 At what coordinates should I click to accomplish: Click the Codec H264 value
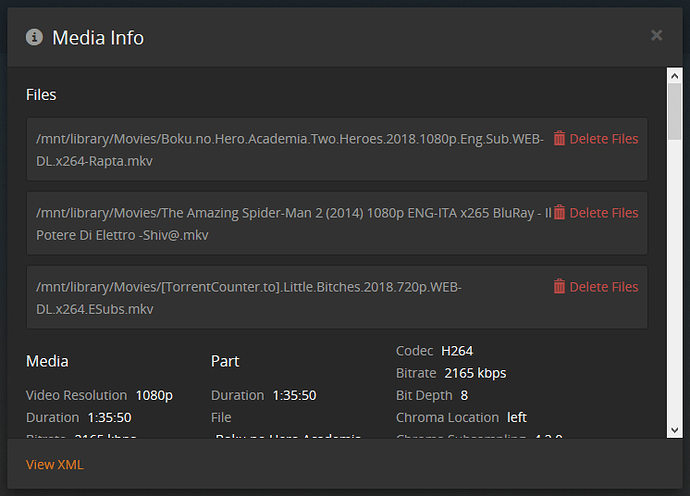(457, 351)
